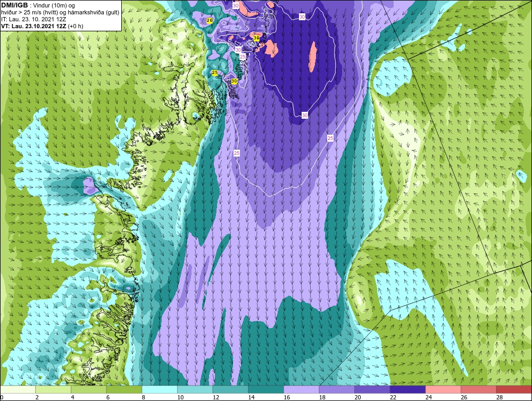This screenshot has width=532, height=401.
Task: Click the '20' tick on the colour scale
Action: [x=358, y=397]
